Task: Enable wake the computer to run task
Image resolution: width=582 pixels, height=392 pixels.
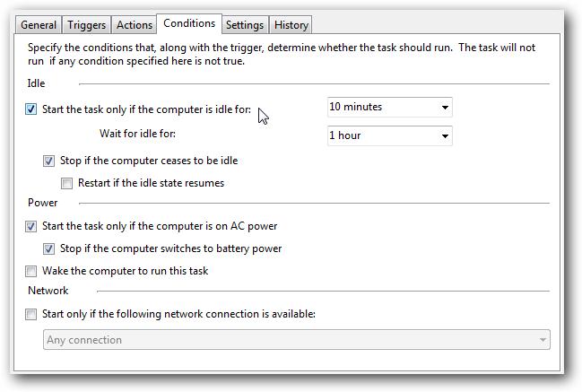Action: pos(31,271)
